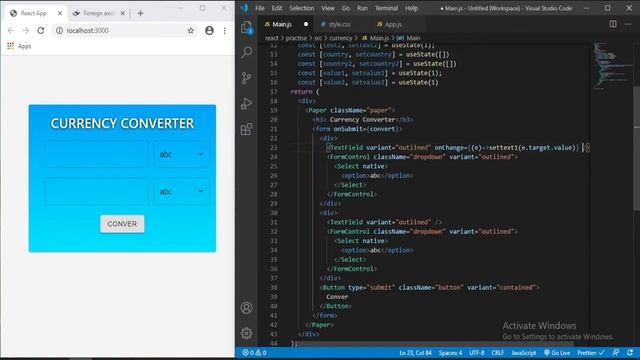The height and width of the screenshot is (360, 640).
Task: Close the Foreign exchange browser tab
Action: click(123, 13)
